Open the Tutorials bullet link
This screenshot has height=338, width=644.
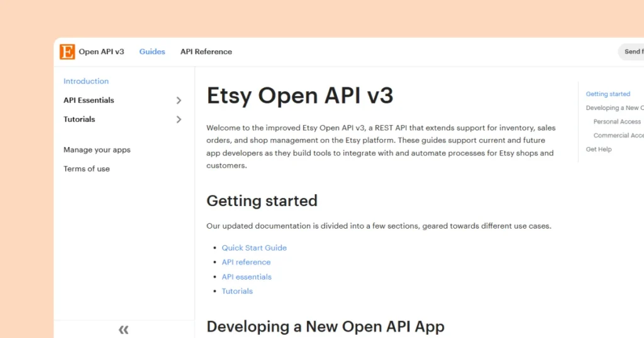(x=237, y=292)
